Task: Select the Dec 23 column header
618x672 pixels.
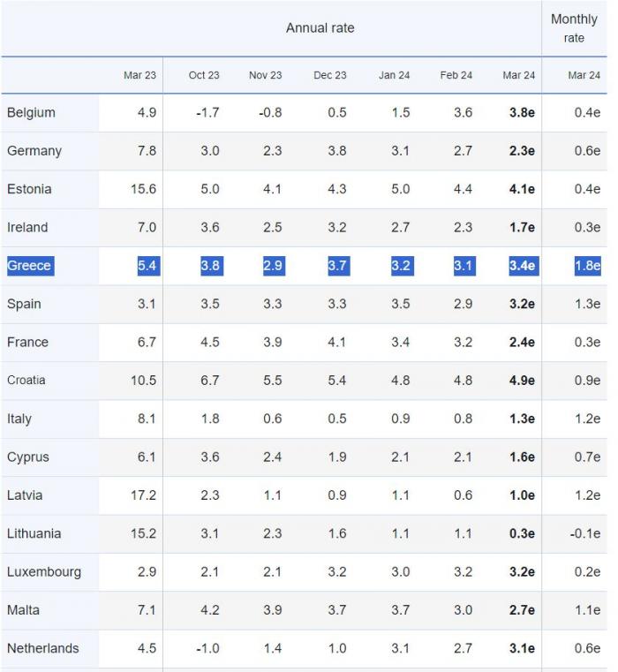Action: click(x=330, y=76)
